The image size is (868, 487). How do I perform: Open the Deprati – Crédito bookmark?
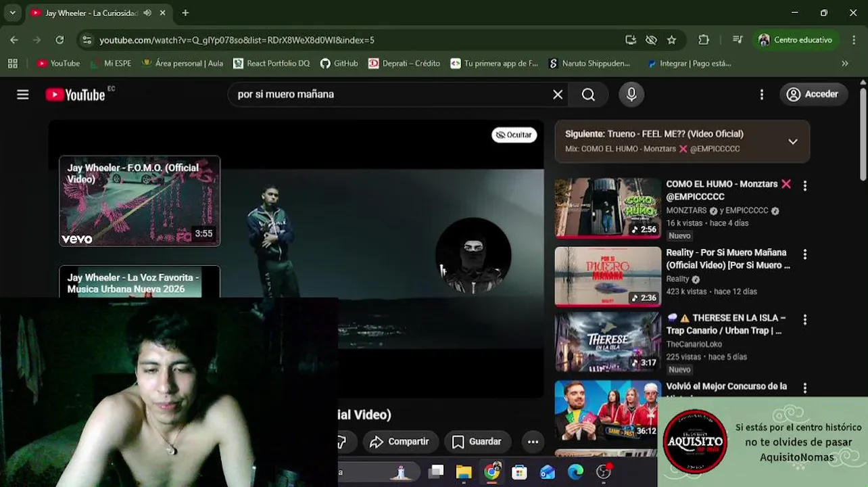[x=404, y=64]
